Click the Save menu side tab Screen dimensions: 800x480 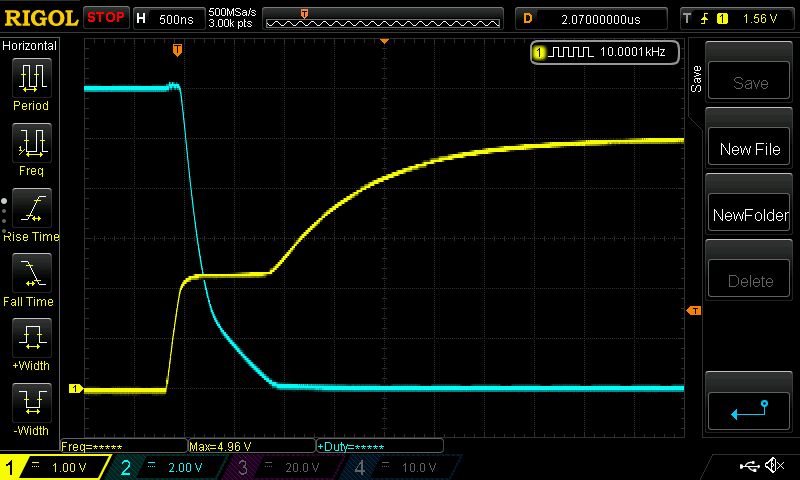(x=696, y=79)
